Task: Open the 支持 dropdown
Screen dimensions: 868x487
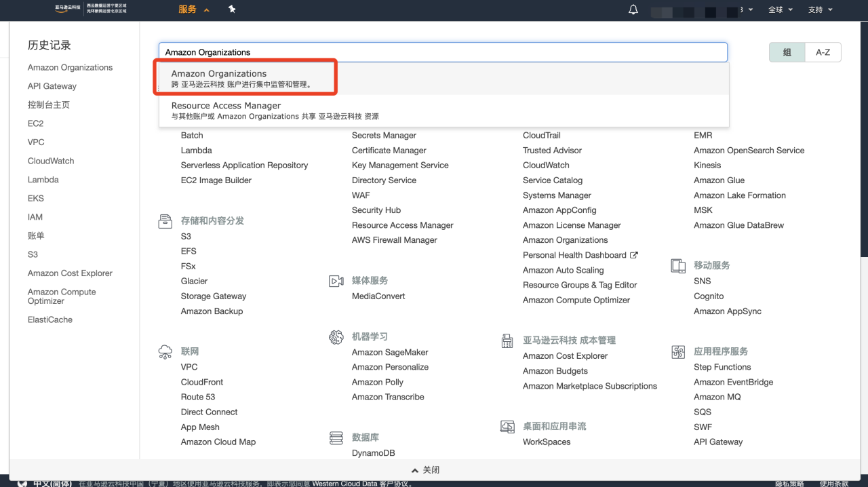Action: tap(821, 10)
